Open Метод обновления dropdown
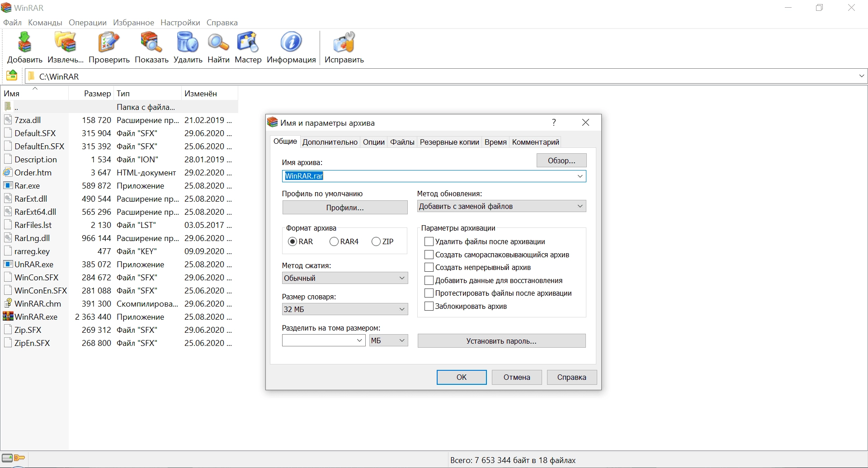868x468 pixels. click(x=501, y=206)
